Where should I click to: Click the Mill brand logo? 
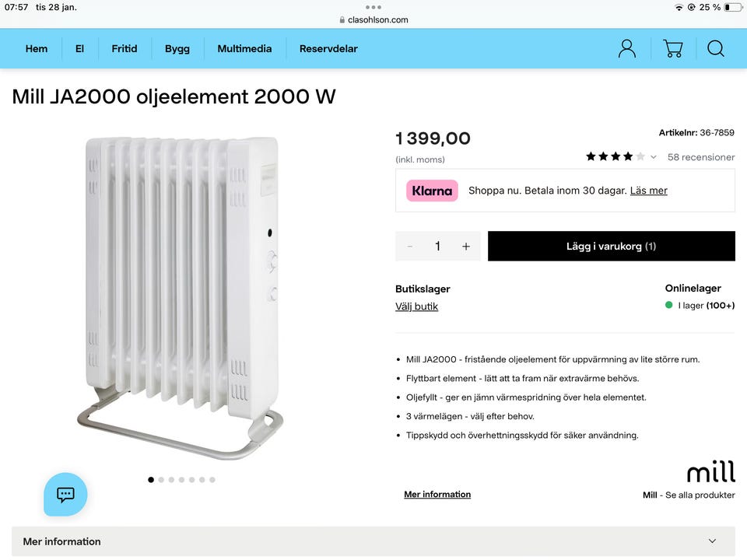tap(710, 471)
